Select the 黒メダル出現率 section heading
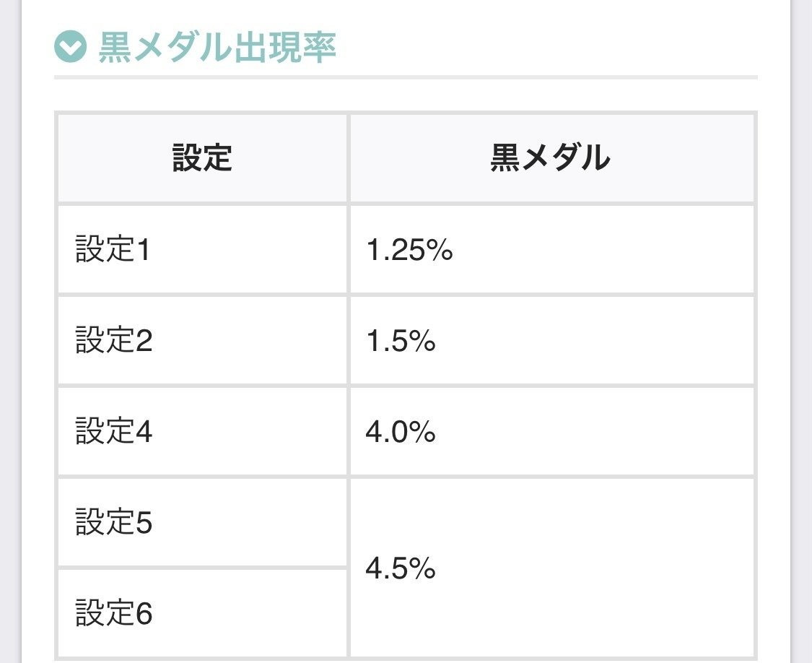Image resolution: width=812 pixels, height=663 pixels. [217, 47]
